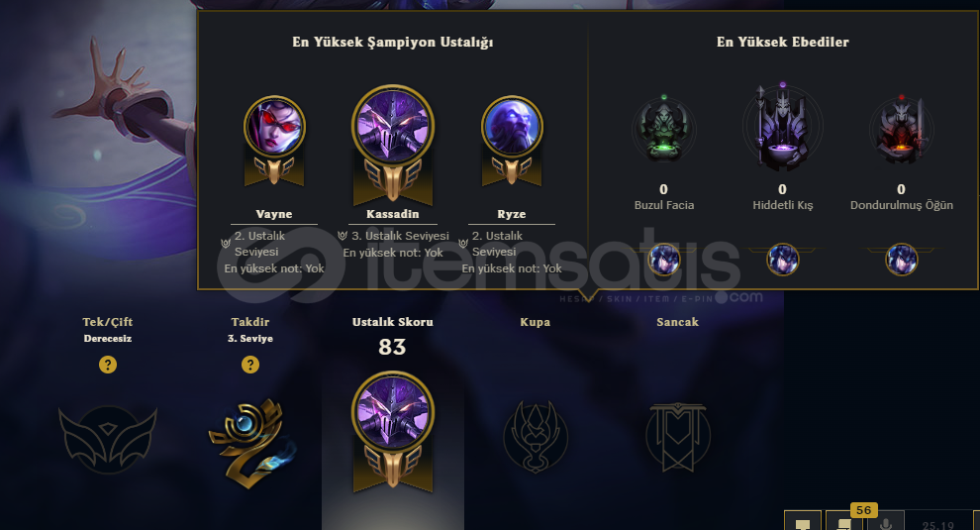
Task: Click Ryze's champion mastery portrait
Action: click(512, 127)
